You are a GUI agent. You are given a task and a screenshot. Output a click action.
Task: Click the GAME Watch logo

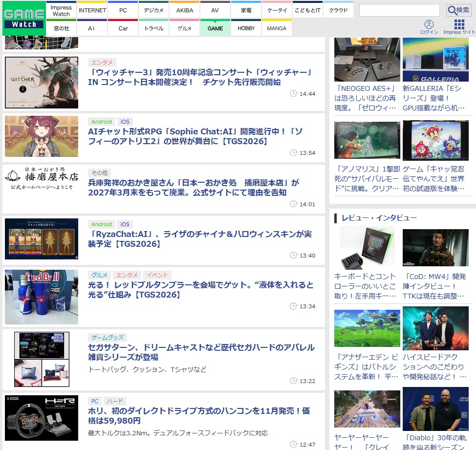click(x=24, y=18)
